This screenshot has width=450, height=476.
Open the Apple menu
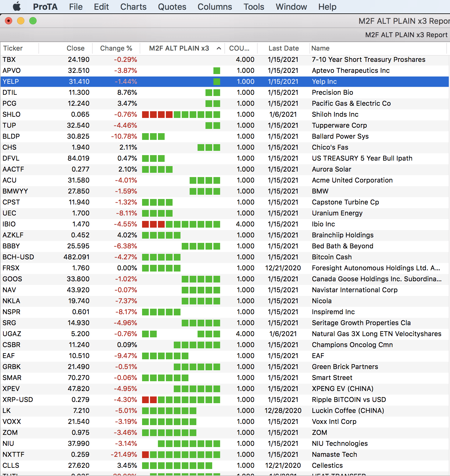[17, 6]
